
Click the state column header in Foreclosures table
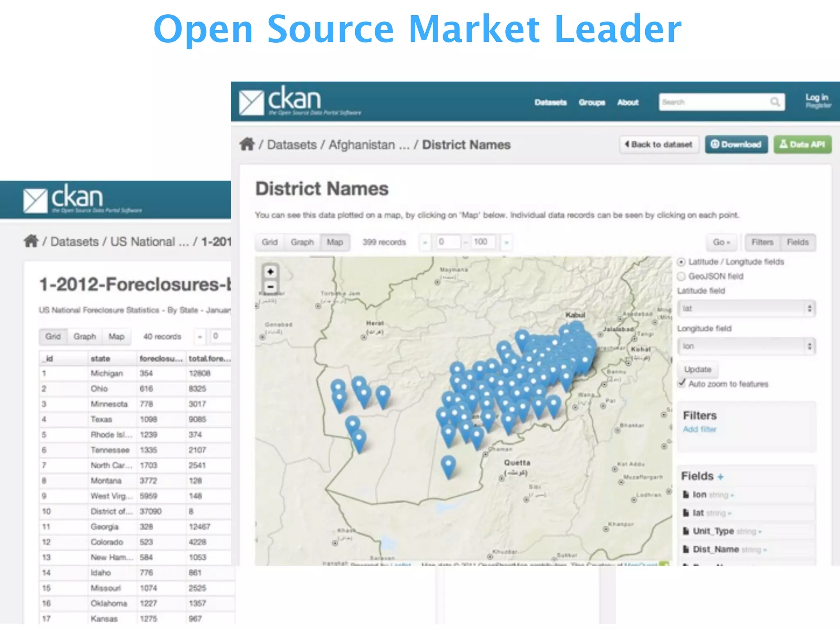coord(112,358)
